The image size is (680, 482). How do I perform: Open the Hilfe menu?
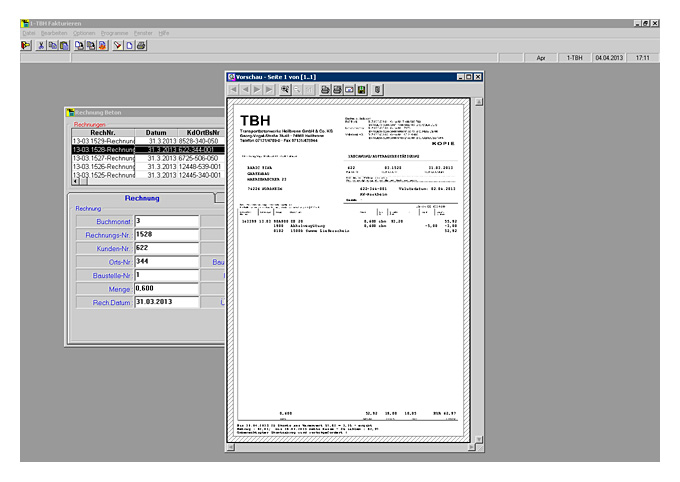(x=163, y=33)
